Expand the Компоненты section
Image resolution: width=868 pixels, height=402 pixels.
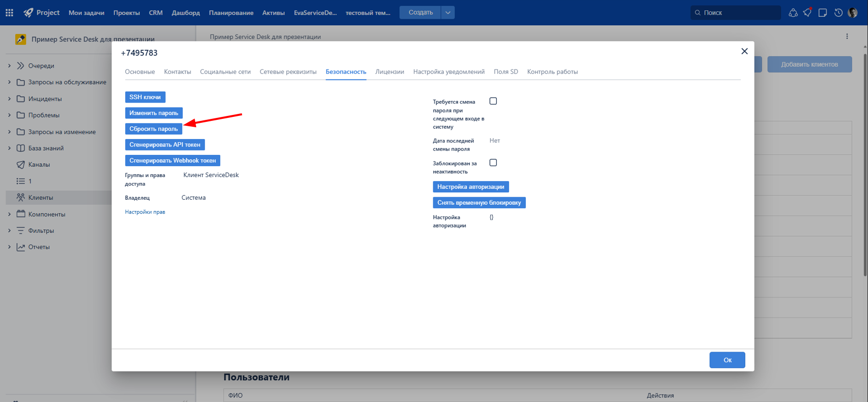coord(9,214)
